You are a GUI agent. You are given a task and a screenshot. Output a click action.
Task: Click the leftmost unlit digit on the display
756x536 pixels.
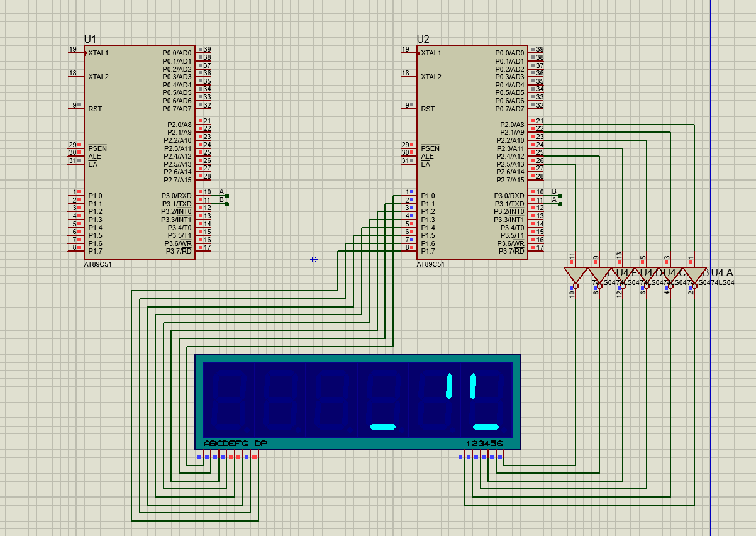coord(228,401)
